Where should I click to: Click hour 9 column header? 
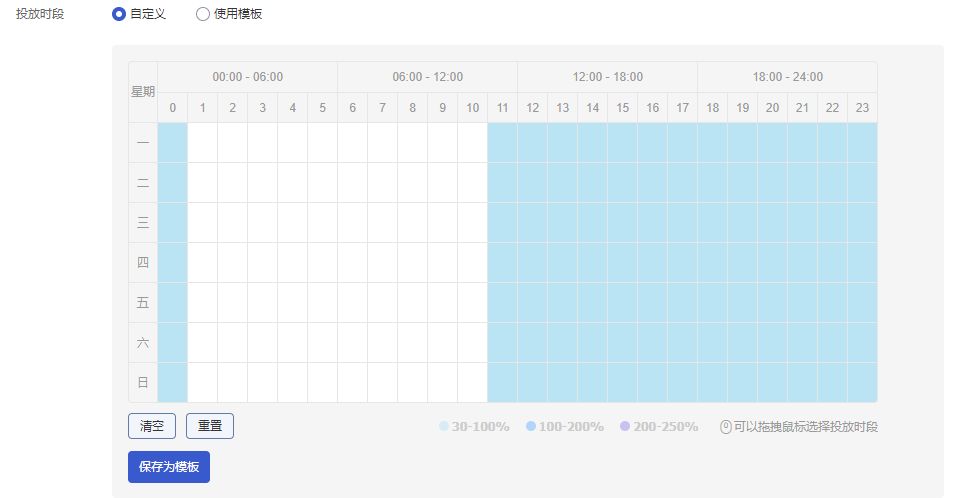pos(442,108)
